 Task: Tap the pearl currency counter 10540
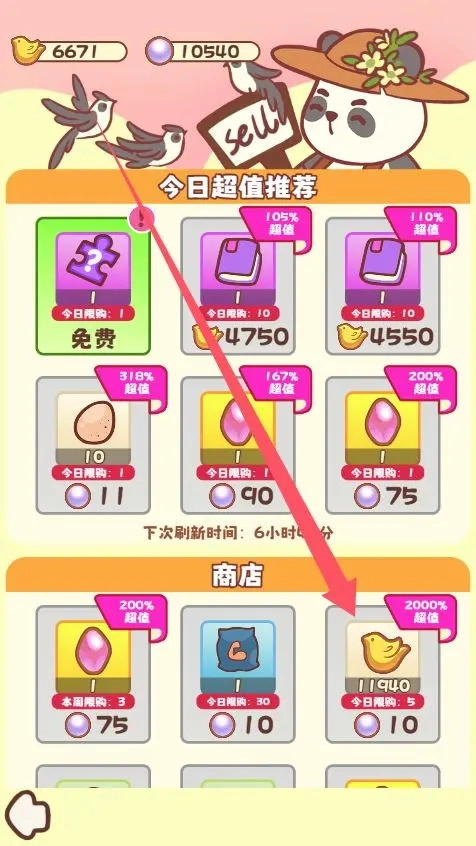click(x=202, y=52)
